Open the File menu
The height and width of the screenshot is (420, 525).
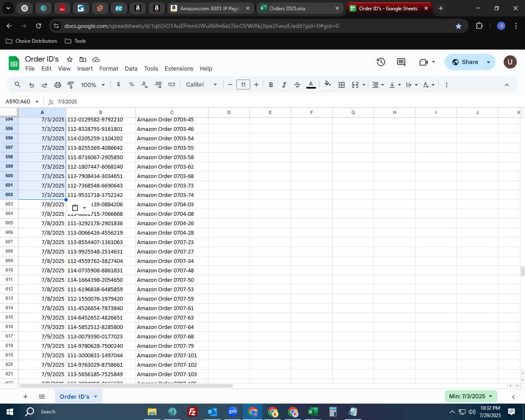(30, 68)
